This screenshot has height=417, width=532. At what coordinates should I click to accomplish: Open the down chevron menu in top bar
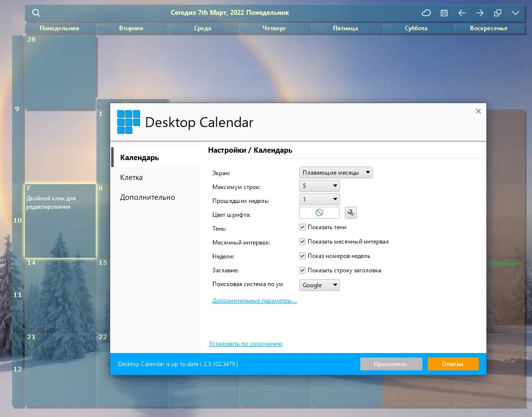point(515,13)
